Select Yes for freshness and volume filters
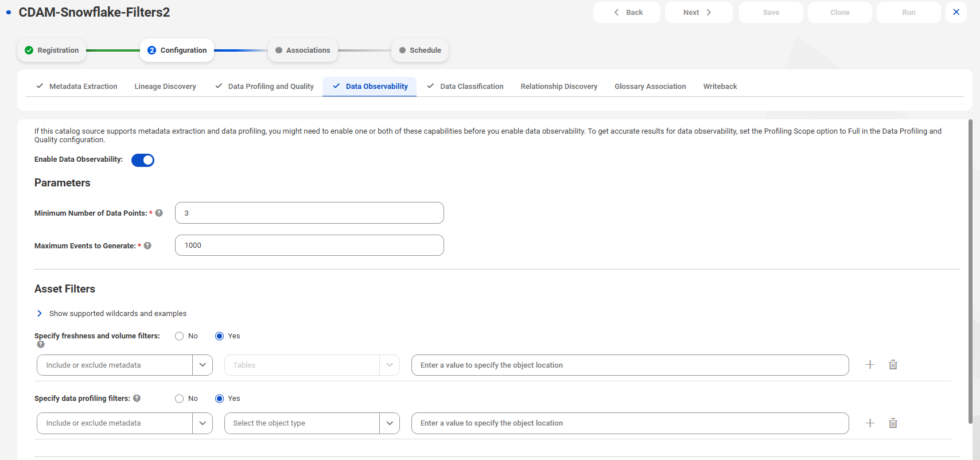980x460 pixels. (x=219, y=336)
